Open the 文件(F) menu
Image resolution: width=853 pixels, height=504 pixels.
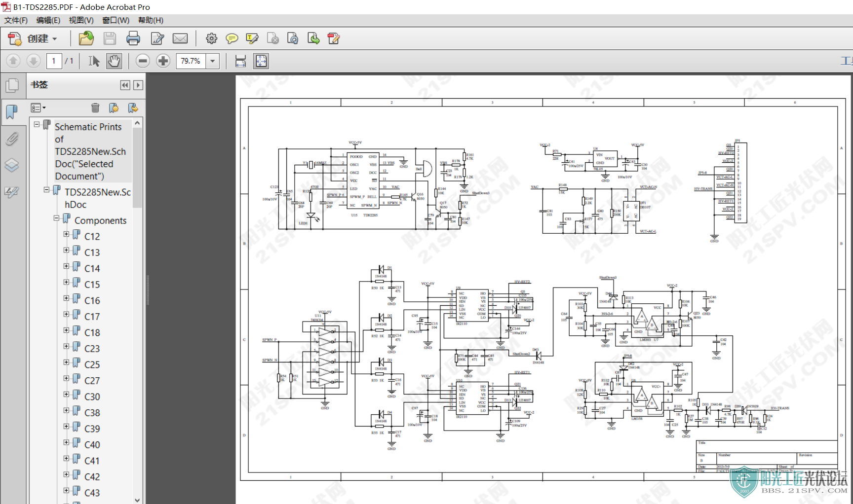(x=16, y=20)
